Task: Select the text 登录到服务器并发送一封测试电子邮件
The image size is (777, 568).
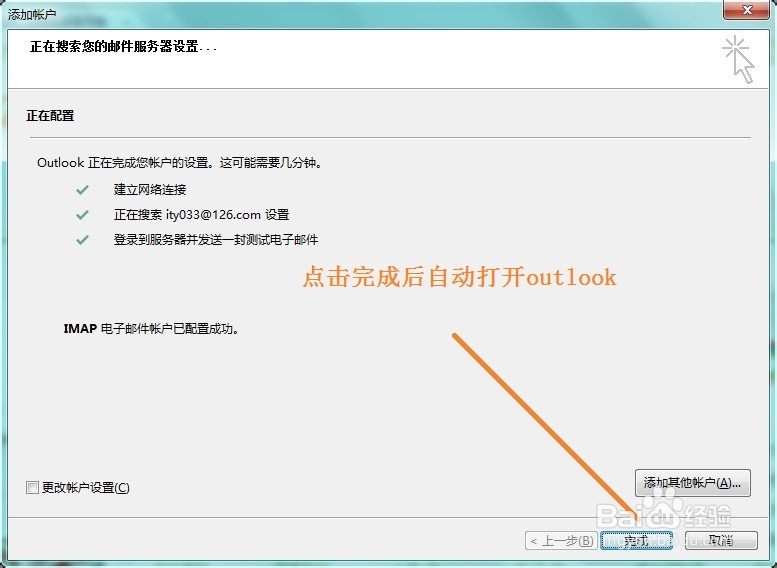Action: tap(216, 240)
